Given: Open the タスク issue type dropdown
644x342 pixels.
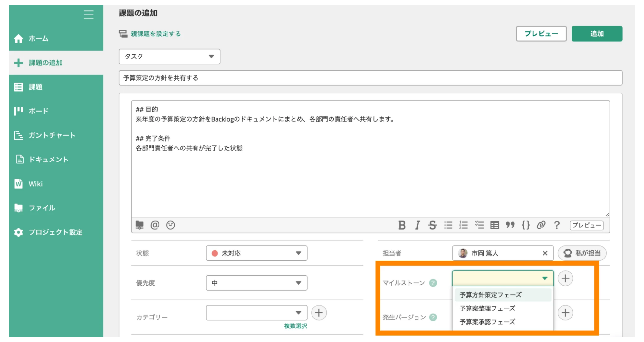Looking at the screenshot, I should coord(169,57).
